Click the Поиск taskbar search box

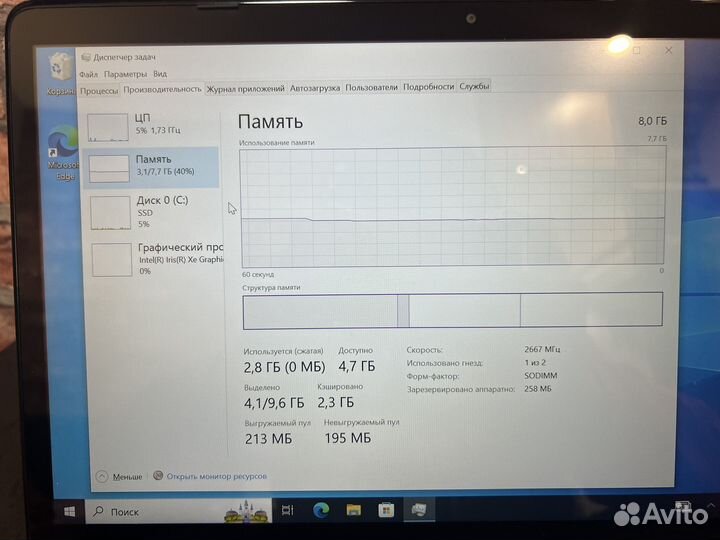click(x=178, y=511)
